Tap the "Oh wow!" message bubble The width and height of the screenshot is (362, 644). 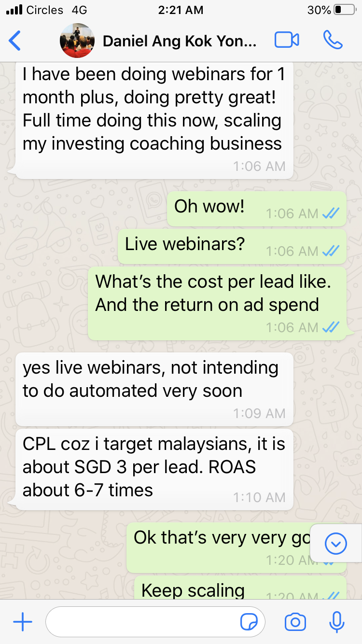click(x=257, y=209)
